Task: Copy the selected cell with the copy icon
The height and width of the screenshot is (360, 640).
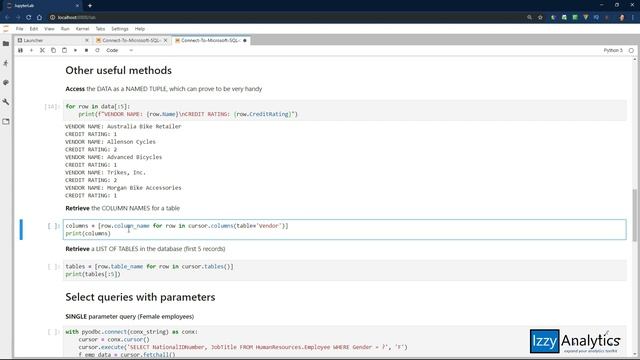Action: point(53,50)
